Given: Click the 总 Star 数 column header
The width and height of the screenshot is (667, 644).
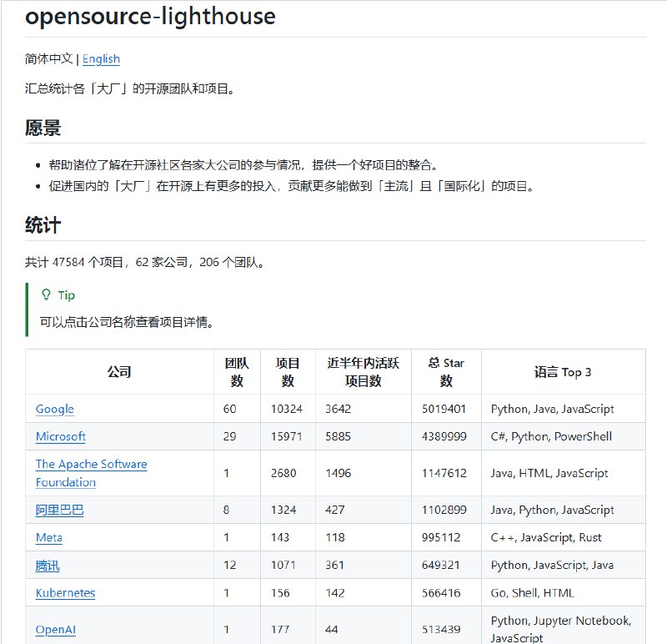Looking at the screenshot, I should click(x=446, y=372).
